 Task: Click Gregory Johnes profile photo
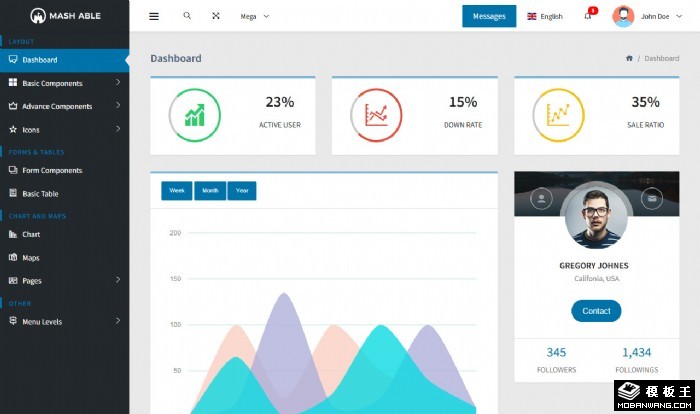[x=596, y=216]
